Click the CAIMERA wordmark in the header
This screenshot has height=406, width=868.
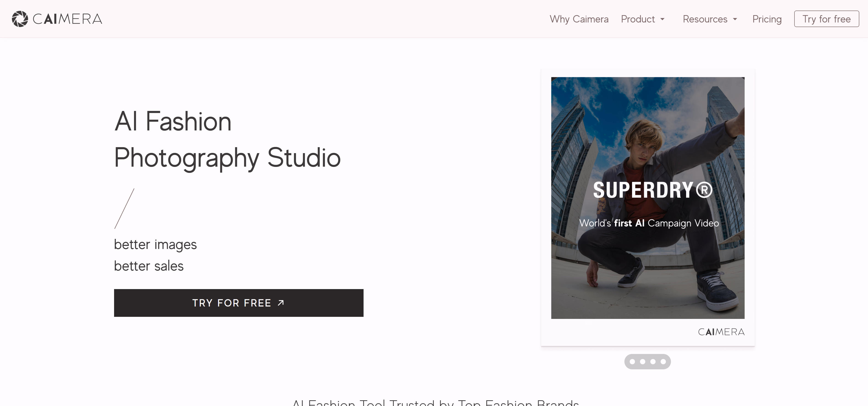click(67, 19)
